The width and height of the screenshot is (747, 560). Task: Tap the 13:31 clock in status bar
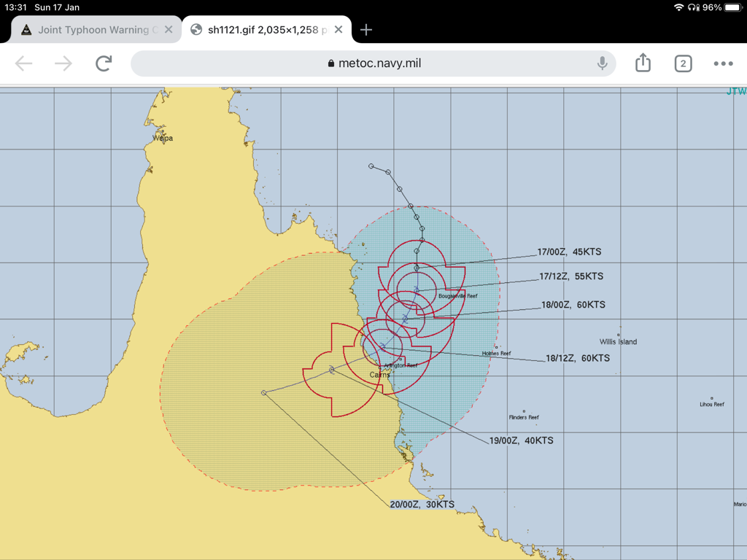click(16, 7)
